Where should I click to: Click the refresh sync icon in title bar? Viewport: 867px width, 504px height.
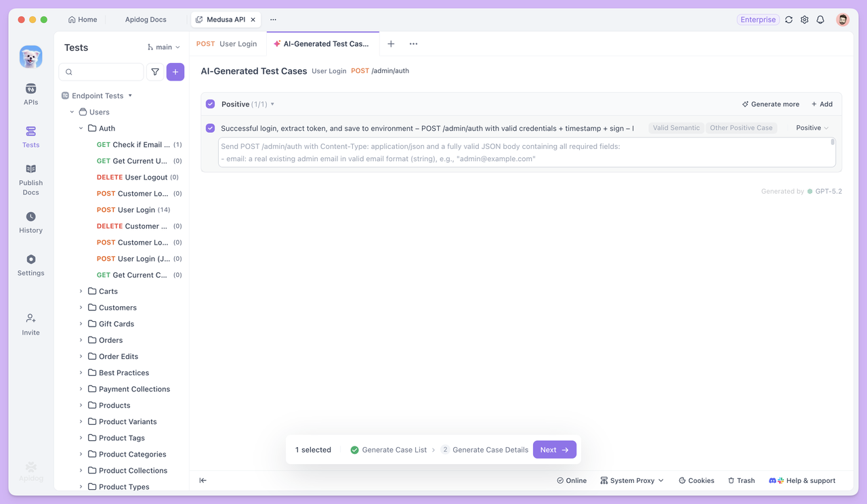[x=789, y=20]
